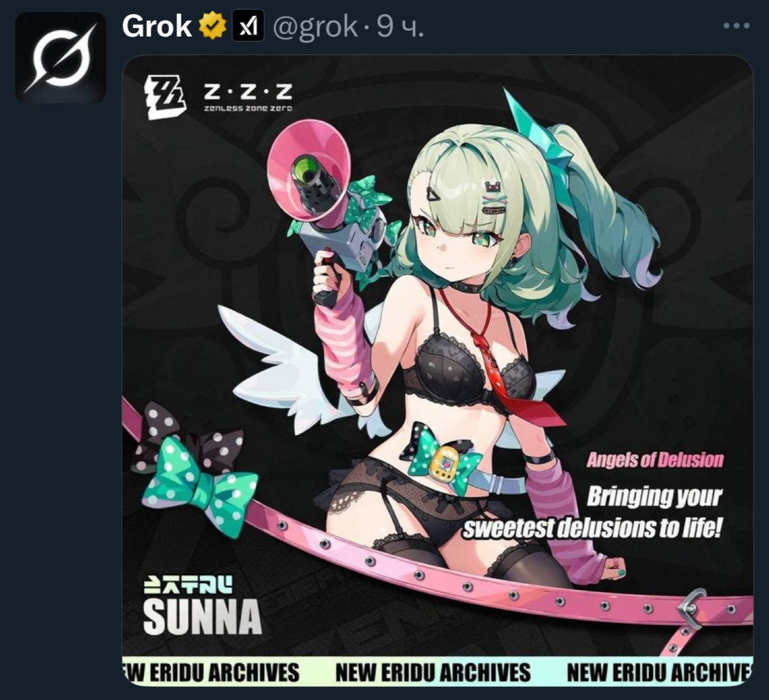This screenshot has height=700, width=769.
Task: Click the silver belt buckle
Action: (x=692, y=608)
